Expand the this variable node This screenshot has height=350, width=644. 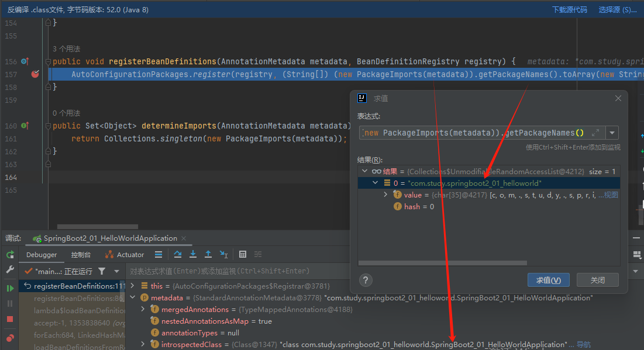tap(133, 286)
